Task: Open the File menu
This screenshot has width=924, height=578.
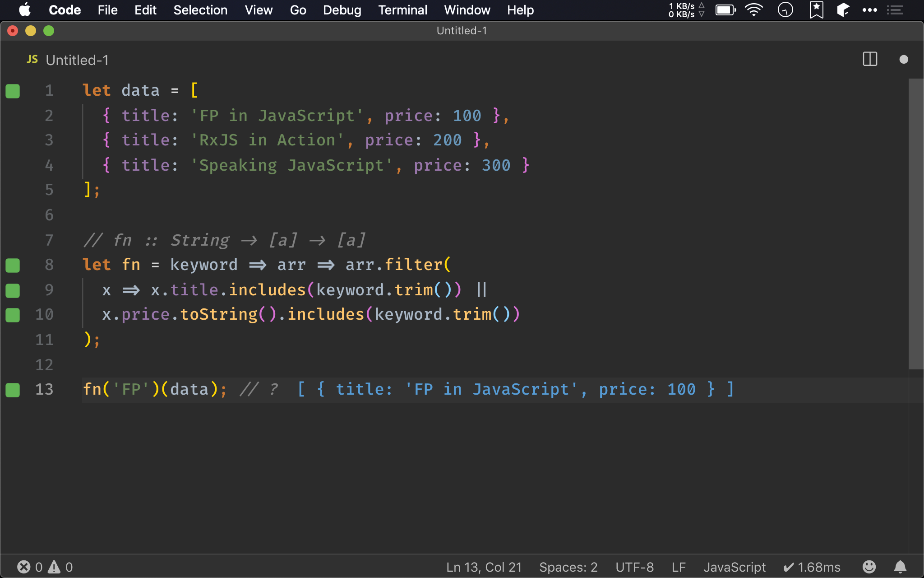Action: [107, 10]
